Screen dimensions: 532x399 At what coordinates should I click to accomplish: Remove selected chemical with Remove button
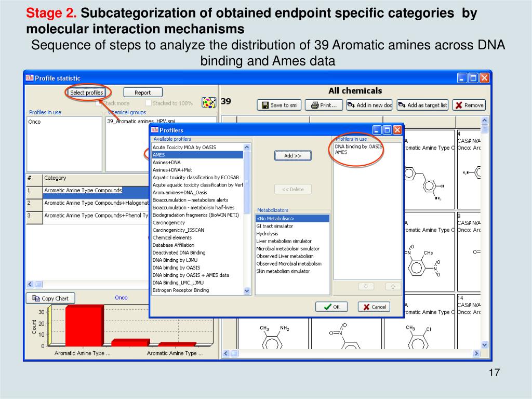coord(469,105)
